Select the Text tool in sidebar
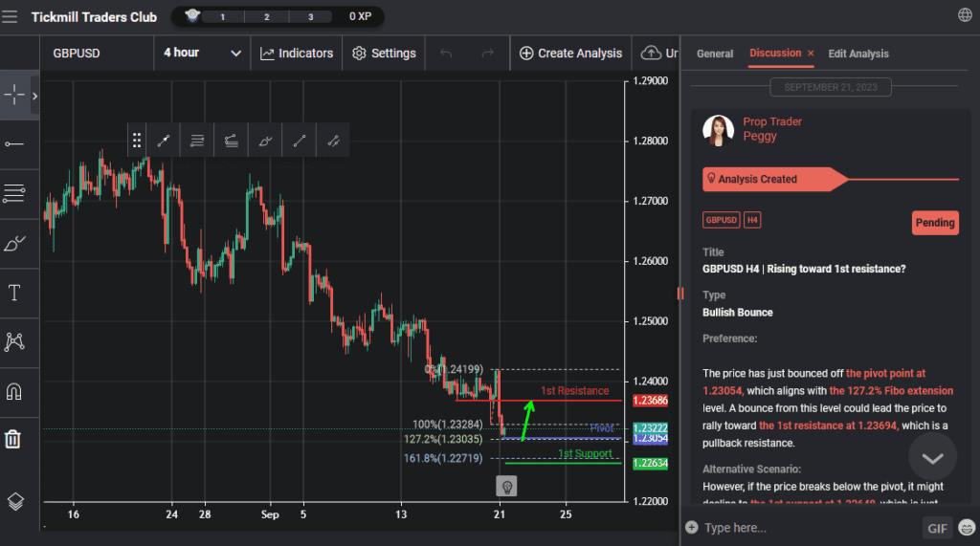 tap(14, 293)
